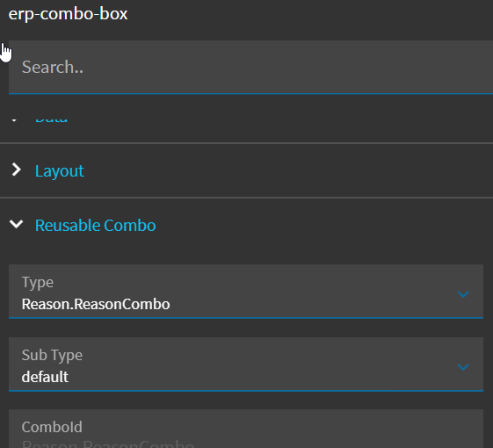Click the Sub Type field label
493x448 pixels.
tap(52, 355)
